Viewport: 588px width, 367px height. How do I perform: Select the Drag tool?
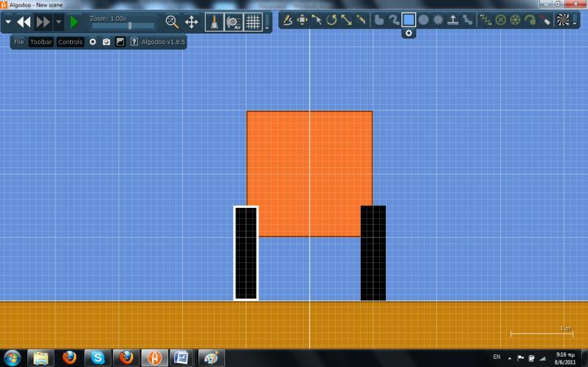point(317,20)
